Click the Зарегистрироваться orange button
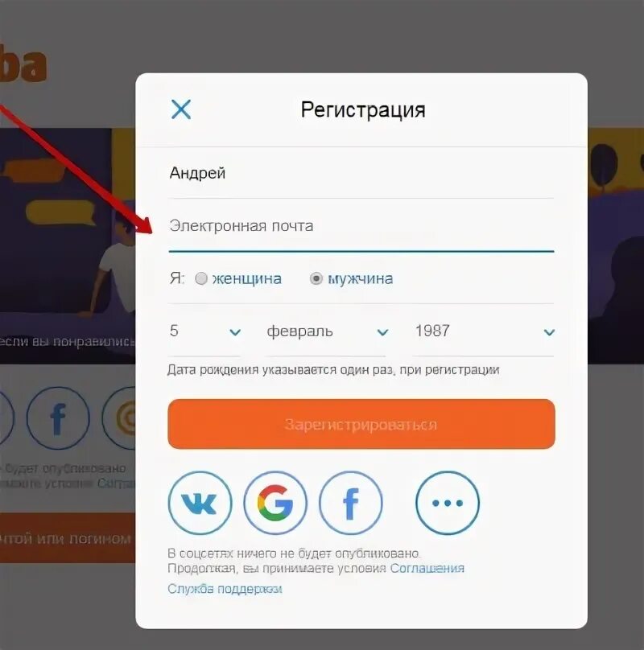 coord(361,424)
